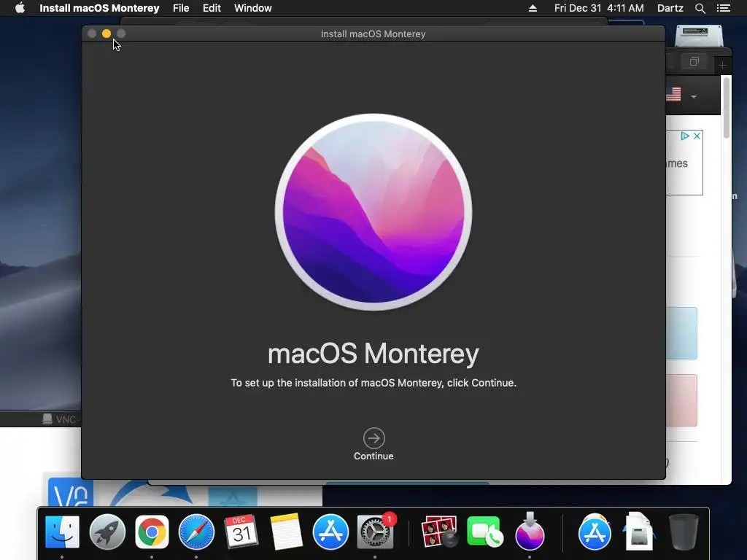Open the Install macOS Monterey app menu
The height and width of the screenshot is (560, 747).
click(x=99, y=8)
